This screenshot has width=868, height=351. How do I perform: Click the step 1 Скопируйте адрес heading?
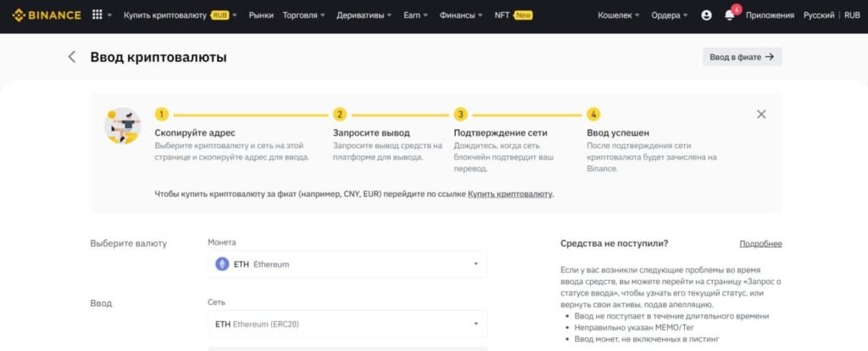[195, 133]
